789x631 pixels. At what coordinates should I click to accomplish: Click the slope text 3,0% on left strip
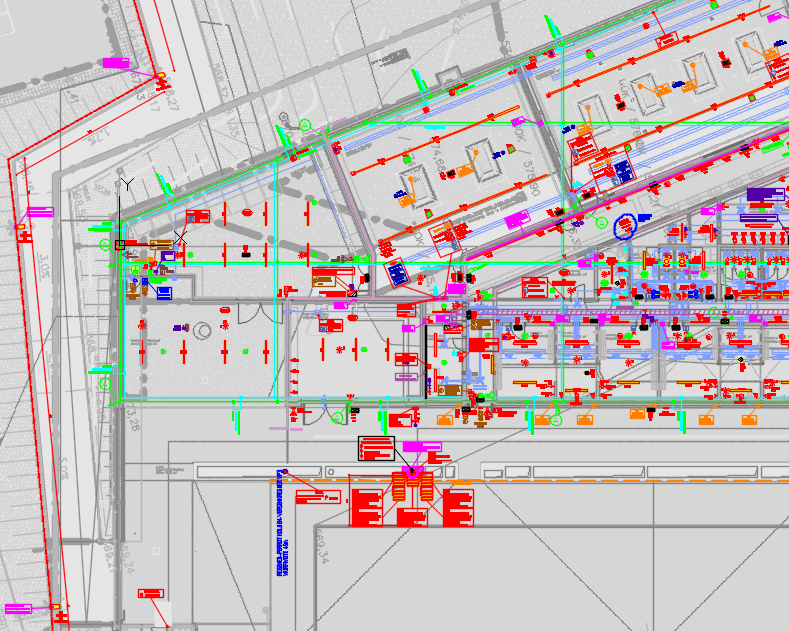[44, 266]
